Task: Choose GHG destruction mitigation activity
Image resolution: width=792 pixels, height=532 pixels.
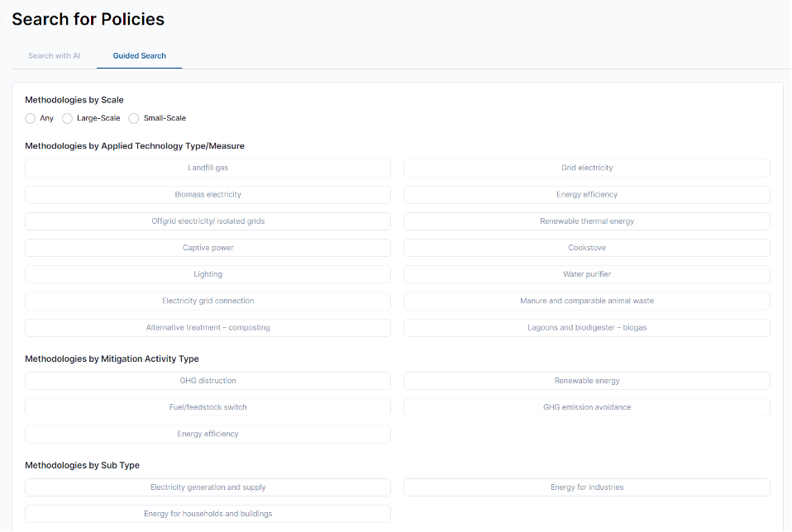Action: coord(208,381)
